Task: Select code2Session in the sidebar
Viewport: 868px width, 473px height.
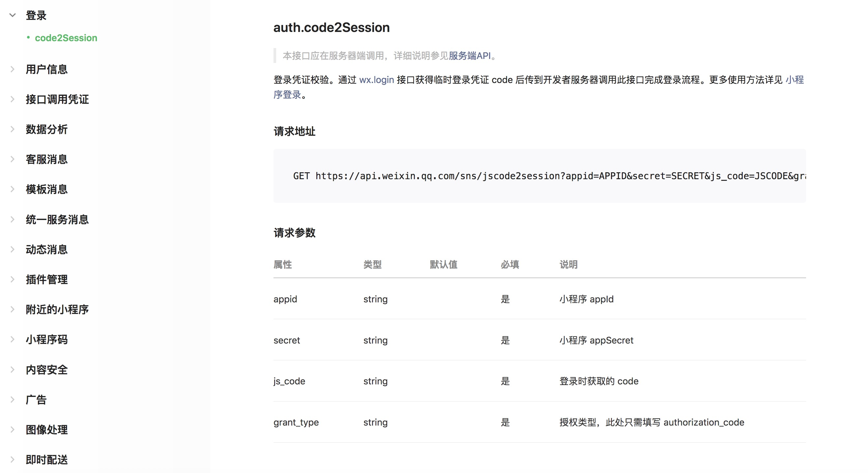Action: (66, 38)
